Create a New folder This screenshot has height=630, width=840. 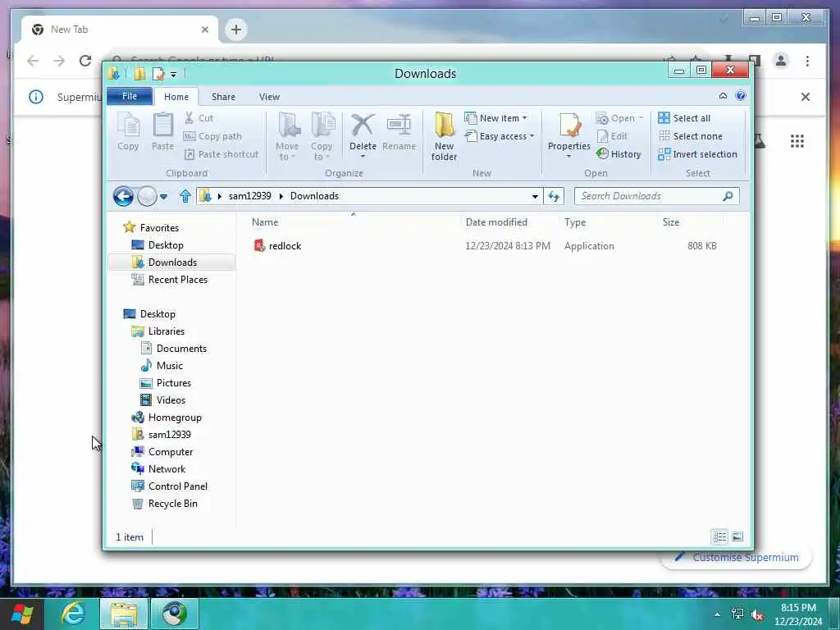[x=444, y=137]
